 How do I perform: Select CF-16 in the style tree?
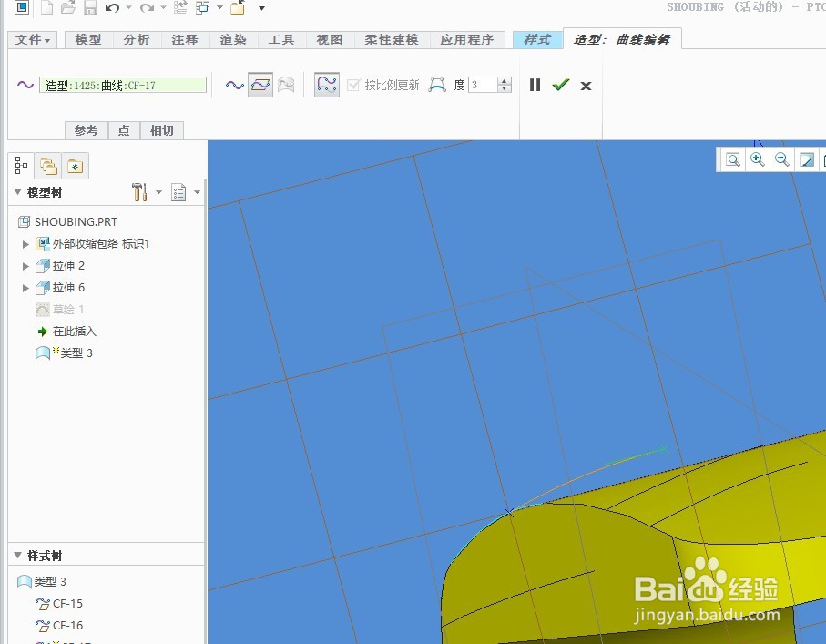59,626
